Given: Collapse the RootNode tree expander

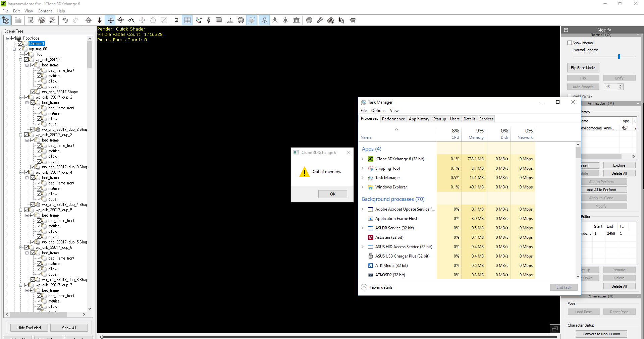Looking at the screenshot, I should (8, 38).
